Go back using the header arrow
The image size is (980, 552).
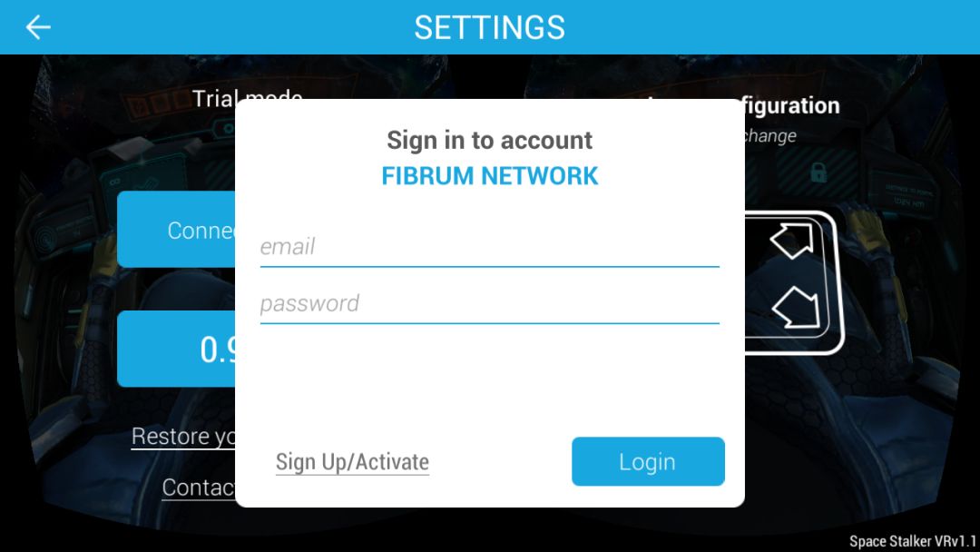(x=38, y=27)
